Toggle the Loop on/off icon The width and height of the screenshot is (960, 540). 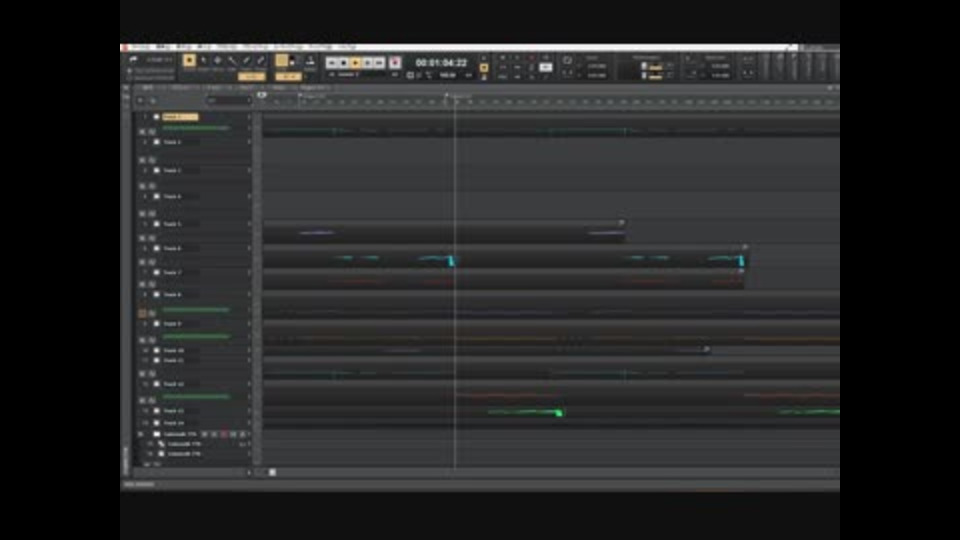pos(567,61)
